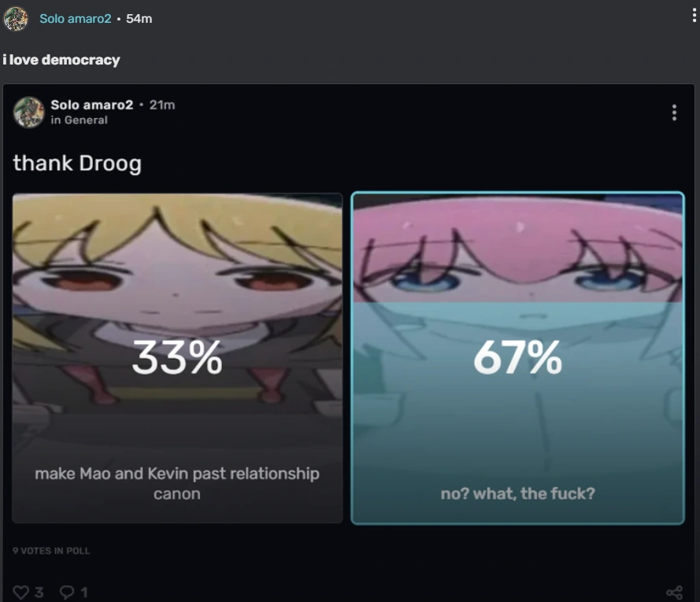Screen dimensions: 700x602
Task: Go to the 'in General' category
Action: click(79, 120)
